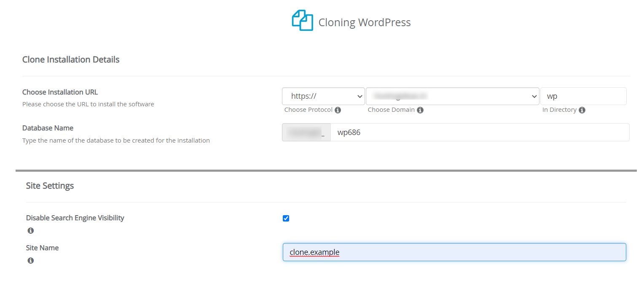The image size is (644, 281).
Task: Click the Cloning WordPress title text
Action: coord(365,22)
